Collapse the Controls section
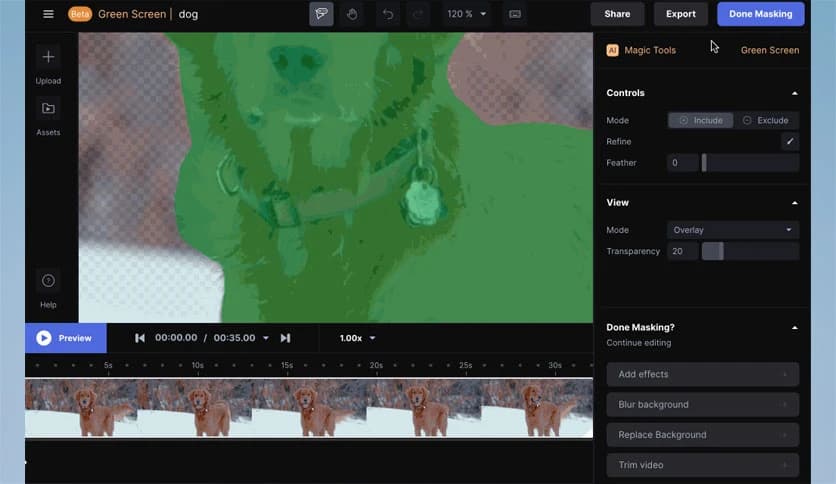Image resolution: width=836 pixels, height=484 pixels. [x=794, y=93]
